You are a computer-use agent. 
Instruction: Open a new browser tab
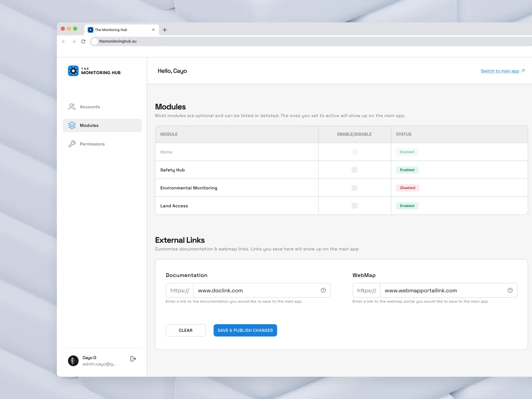pyautogui.click(x=165, y=30)
